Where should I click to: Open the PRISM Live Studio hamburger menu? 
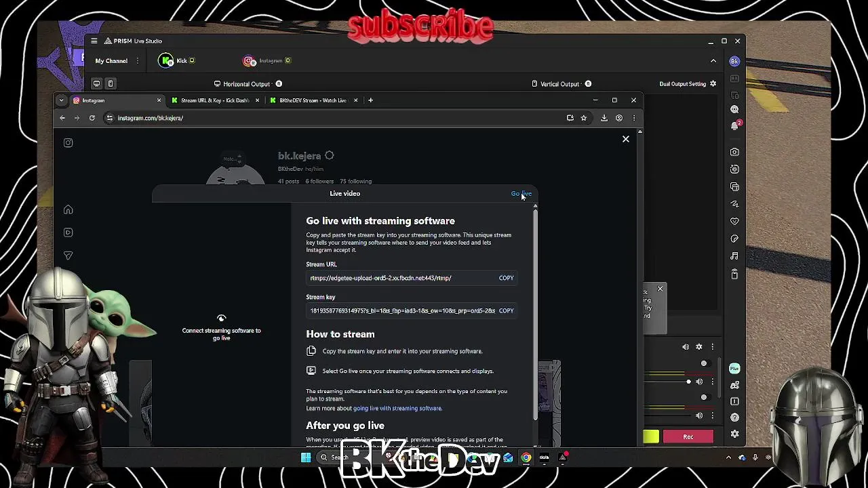point(94,41)
